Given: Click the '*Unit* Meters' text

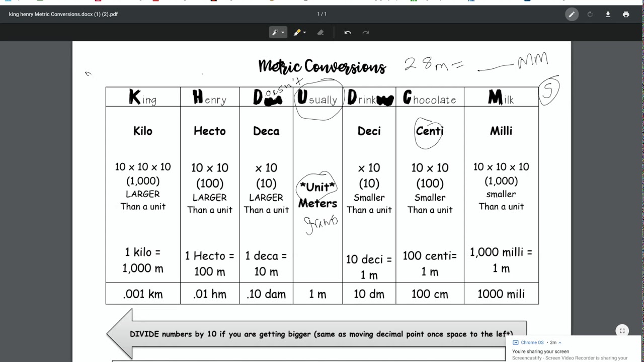Looking at the screenshot, I should pos(317,195).
